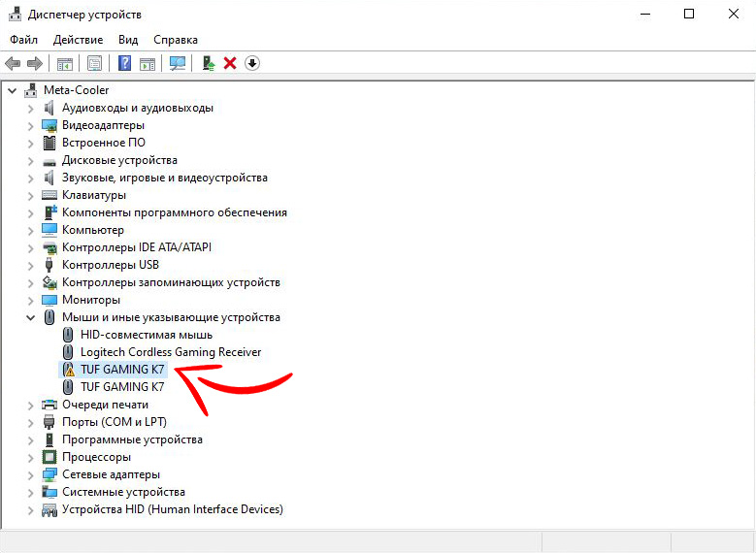Click the chip icon beside Встроенное ПО
The height and width of the screenshot is (553, 756).
(x=49, y=143)
